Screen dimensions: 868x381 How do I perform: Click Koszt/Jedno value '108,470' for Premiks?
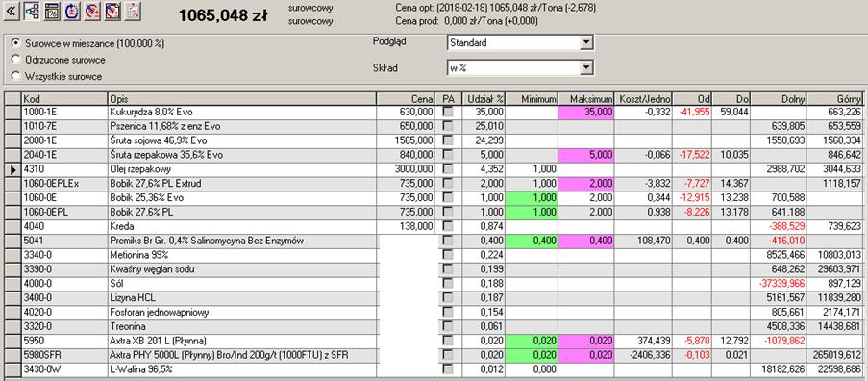(643, 241)
